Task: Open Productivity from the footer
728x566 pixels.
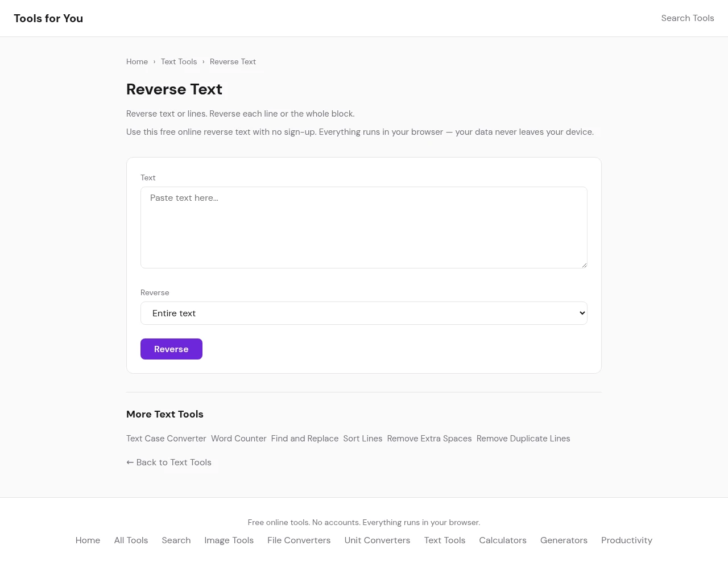Action: tap(626, 540)
